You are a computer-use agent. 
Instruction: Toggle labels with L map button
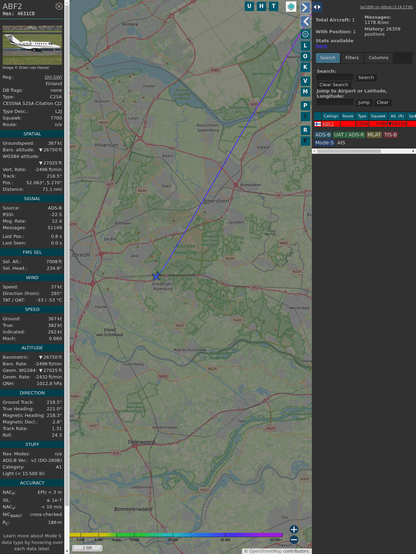point(305,46)
